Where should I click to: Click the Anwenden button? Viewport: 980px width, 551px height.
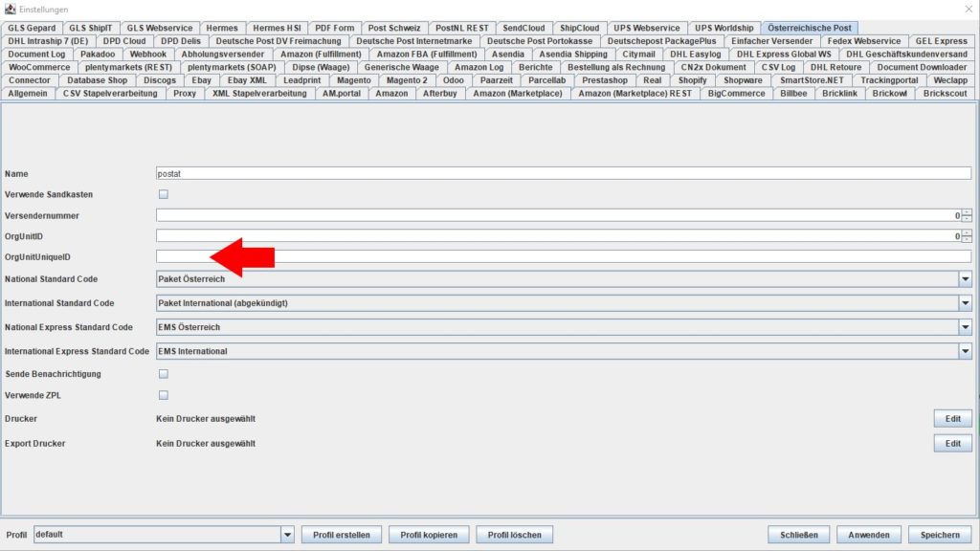[x=869, y=535]
